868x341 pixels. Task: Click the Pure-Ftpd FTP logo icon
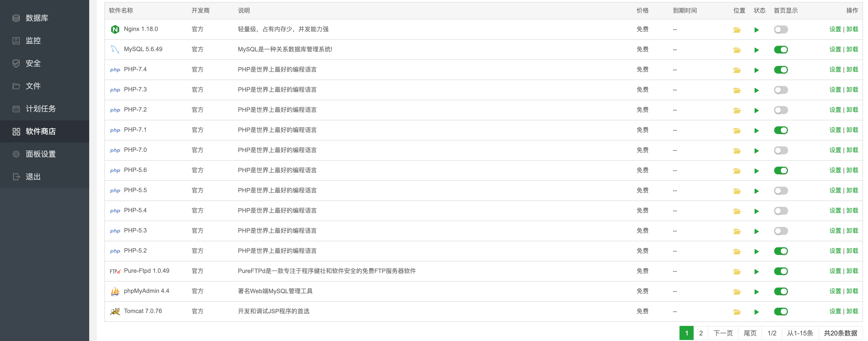click(x=115, y=271)
